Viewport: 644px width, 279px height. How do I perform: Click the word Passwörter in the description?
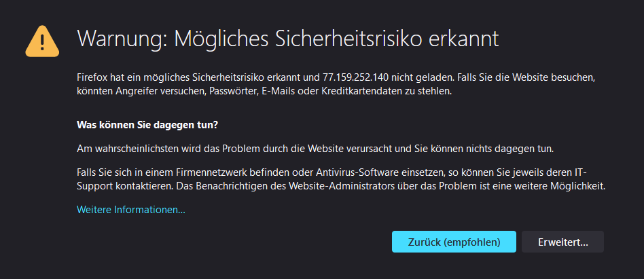[232, 91]
